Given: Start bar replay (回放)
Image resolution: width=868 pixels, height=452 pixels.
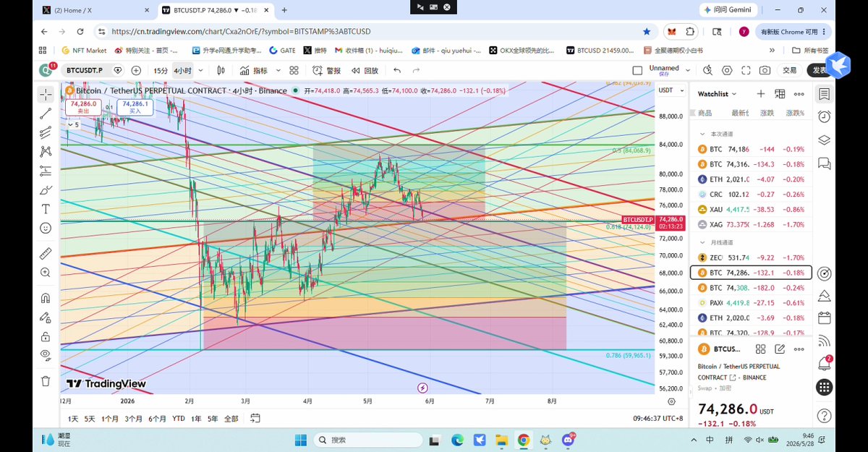Looking at the screenshot, I should (365, 70).
